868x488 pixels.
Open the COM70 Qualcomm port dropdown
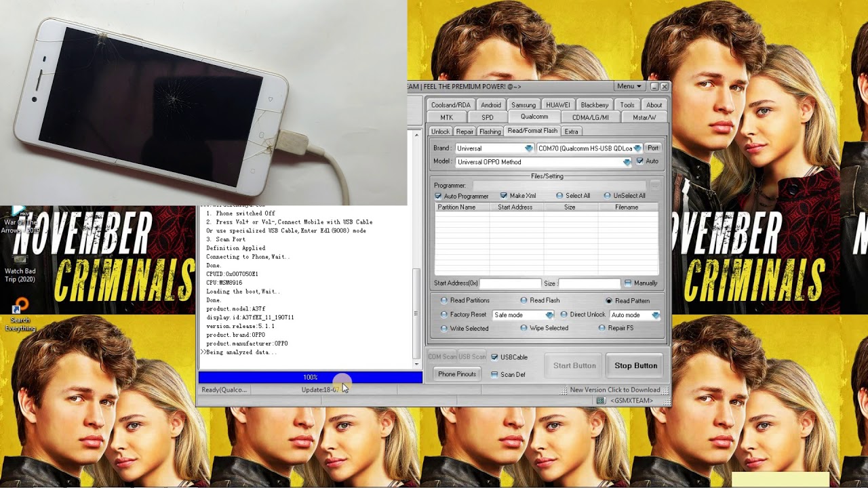589,148
